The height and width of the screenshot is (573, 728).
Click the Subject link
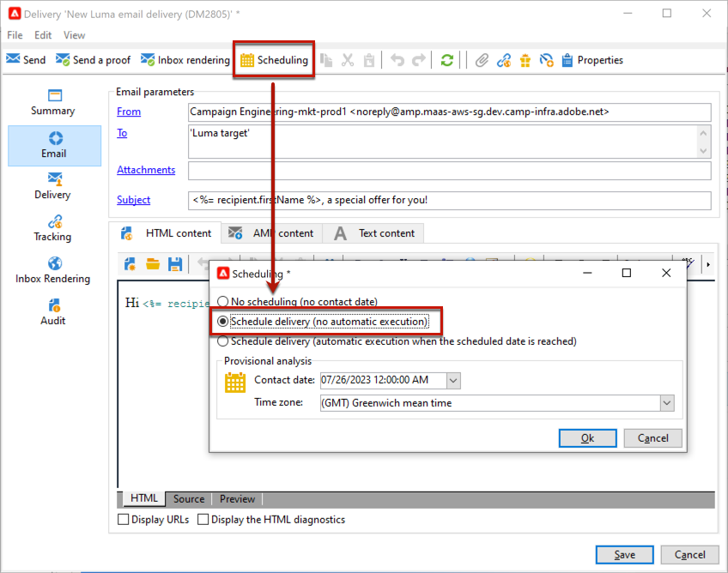(x=133, y=200)
